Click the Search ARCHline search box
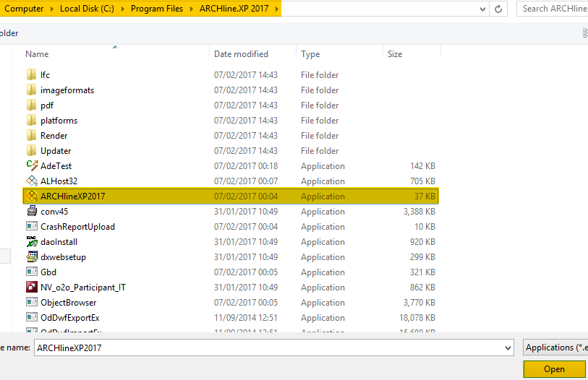 point(553,9)
